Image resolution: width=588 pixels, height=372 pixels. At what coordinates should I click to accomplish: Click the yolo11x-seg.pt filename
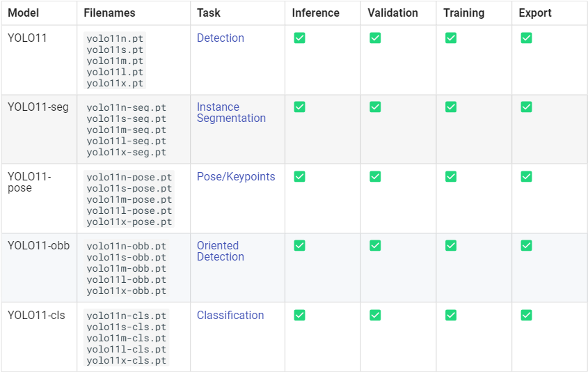coord(127,153)
